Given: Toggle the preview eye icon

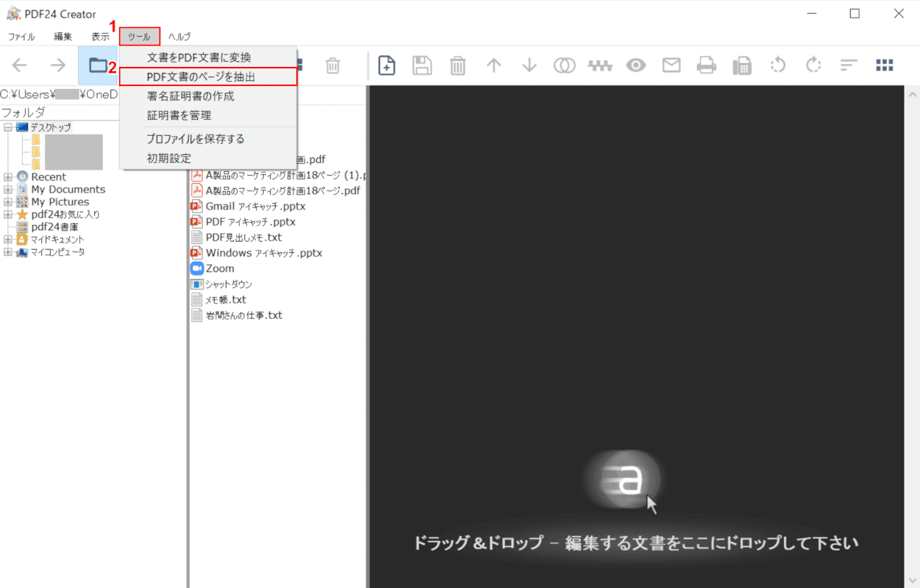Looking at the screenshot, I should (635, 65).
